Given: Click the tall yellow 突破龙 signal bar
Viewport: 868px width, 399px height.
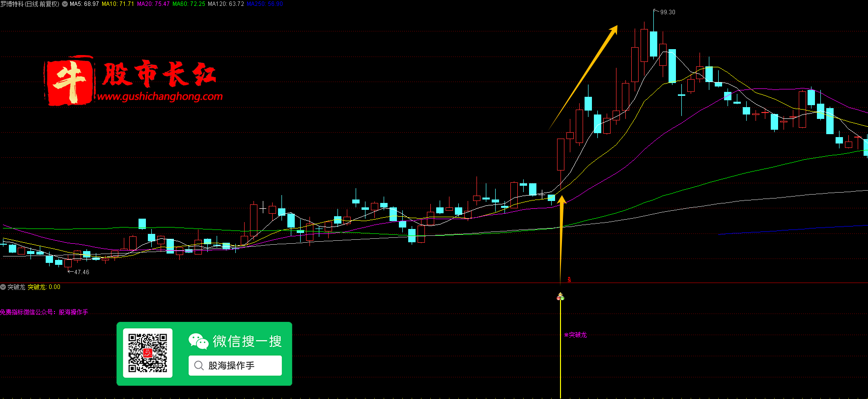Looking at the screenshot, I should [x=560, y=349].
